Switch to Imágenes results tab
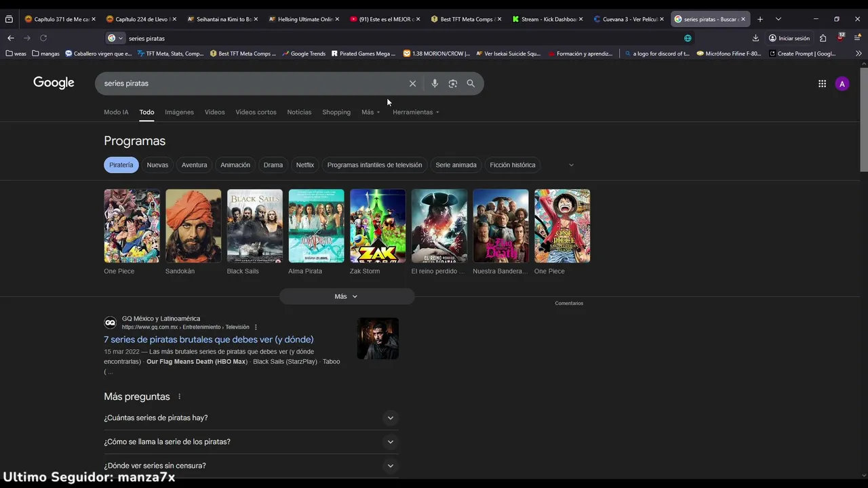The width and height of the screenshot is (868, 488). click(x=179, y=112)
